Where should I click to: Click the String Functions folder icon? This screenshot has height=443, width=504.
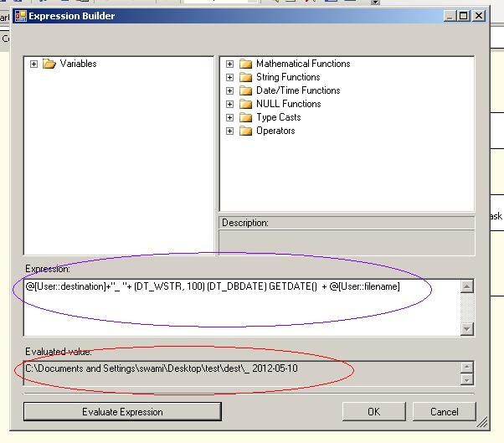245,78
